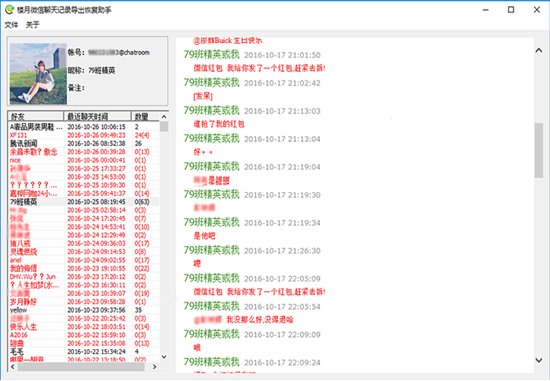This screenshot has width=550, height=381.
Task: Click the friend list horizontal scrollbar thumb
Action: 81,367
